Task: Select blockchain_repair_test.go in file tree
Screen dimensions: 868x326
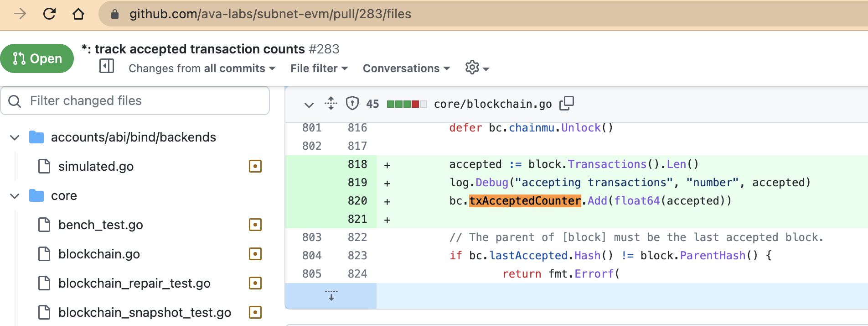Action: [134, 284]
